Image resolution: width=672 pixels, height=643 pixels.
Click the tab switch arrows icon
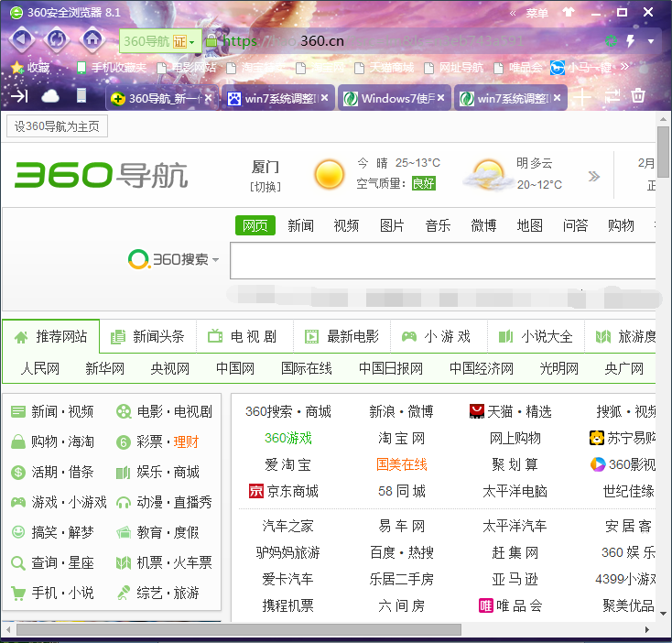point(612,96)
